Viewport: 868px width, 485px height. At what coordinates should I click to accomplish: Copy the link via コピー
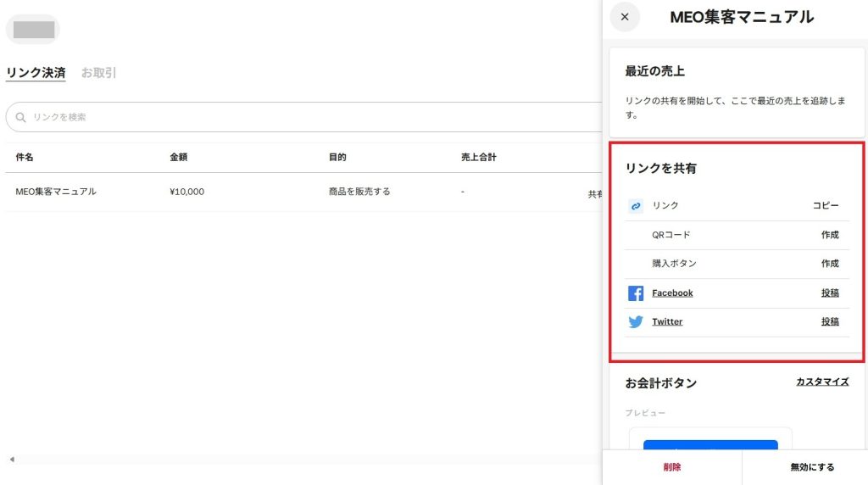click(826, 205)
